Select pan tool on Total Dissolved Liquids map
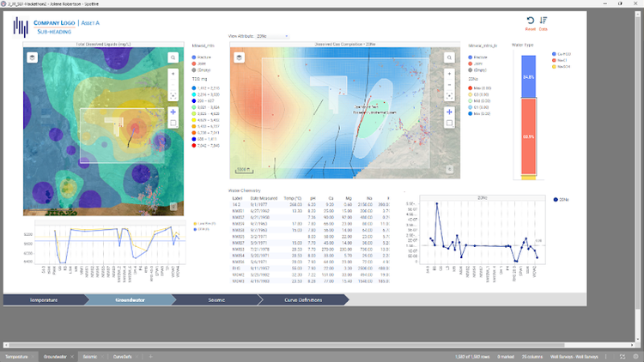 pos(173,112)
